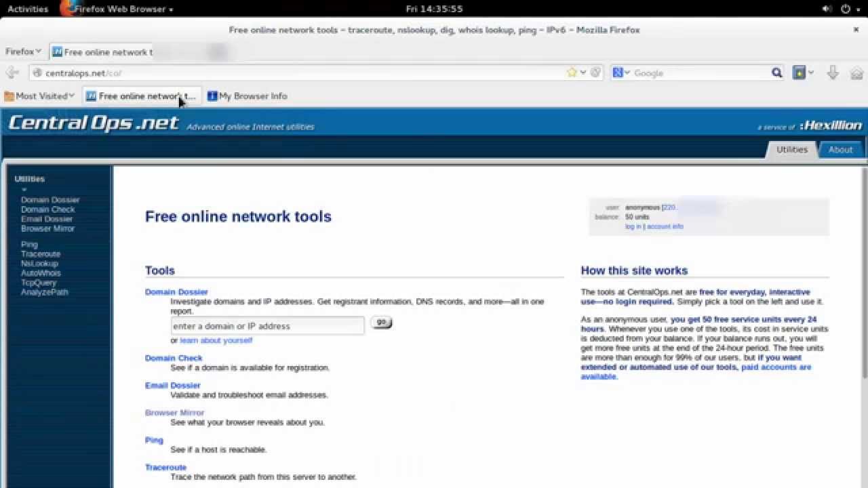
Task: Open TcpQuery in the sidebar
Action: coord(39,283)
